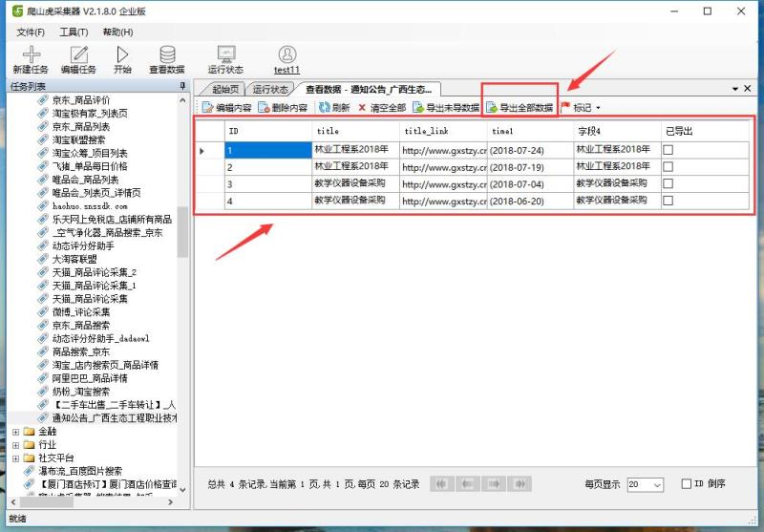Open the test11 user account icon
Viewport: 764px width, 532px height.
tap(287, 59)
